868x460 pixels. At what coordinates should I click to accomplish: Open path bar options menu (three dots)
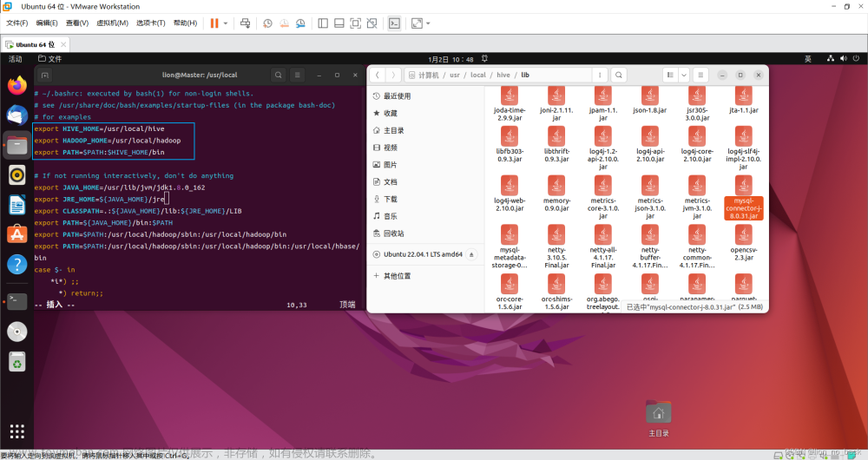pyautogui.click(x=600, y=75)
